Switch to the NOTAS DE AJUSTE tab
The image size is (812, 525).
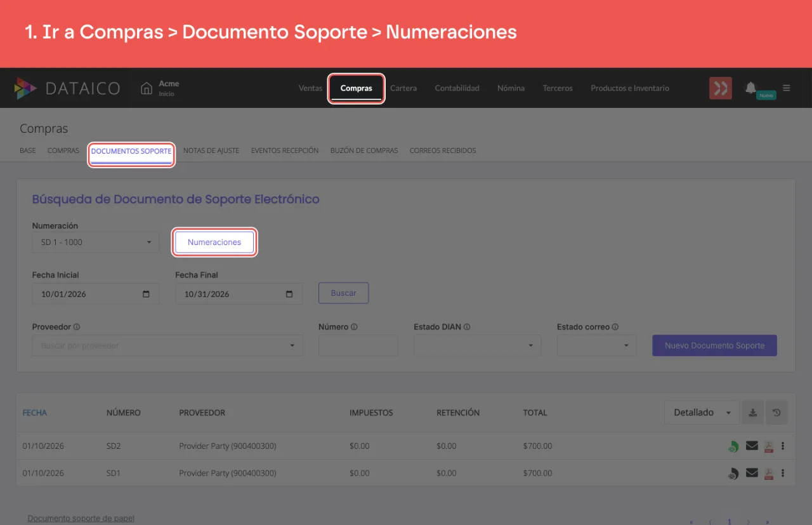point(211,151)
